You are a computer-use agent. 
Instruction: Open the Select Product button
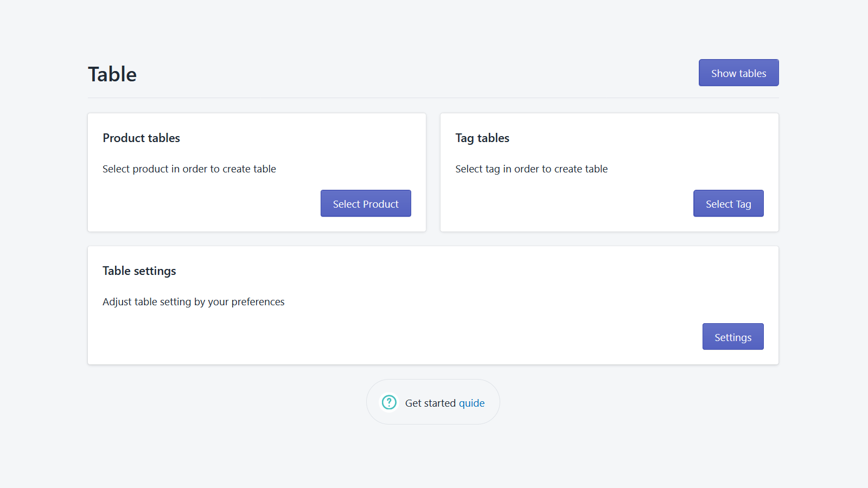(x=366, y=203)
